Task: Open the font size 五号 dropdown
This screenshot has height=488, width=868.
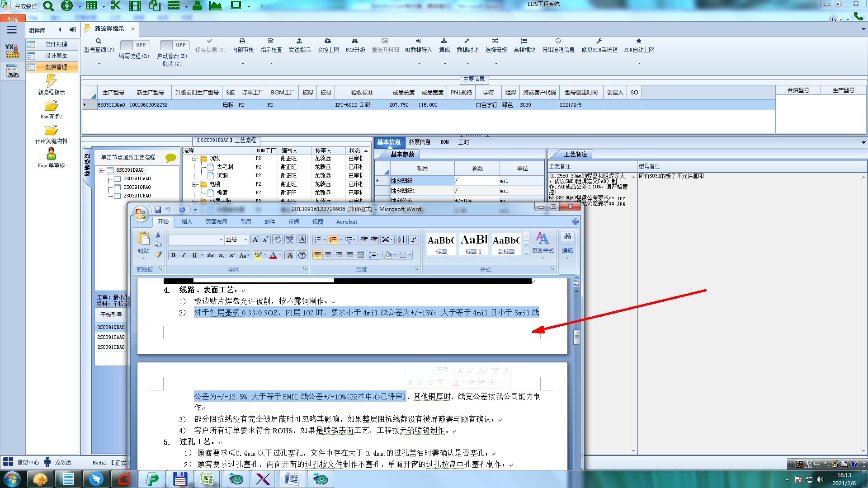Action: 245,240
